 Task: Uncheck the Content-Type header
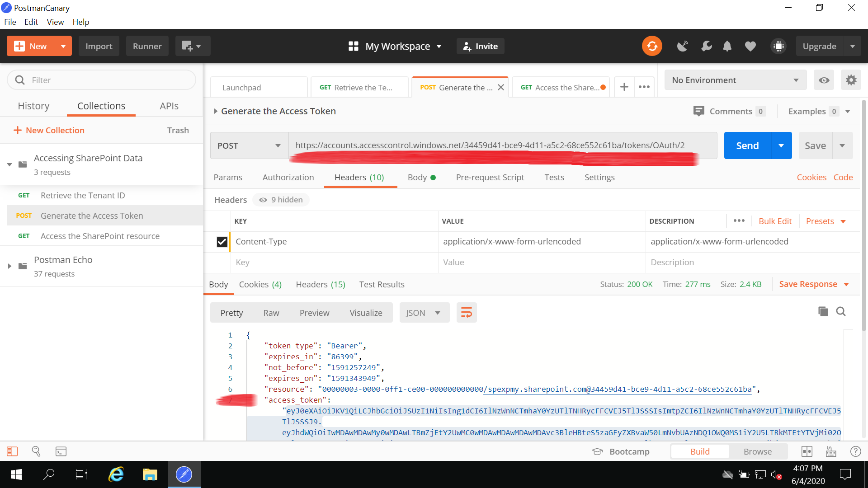[222, 242]
